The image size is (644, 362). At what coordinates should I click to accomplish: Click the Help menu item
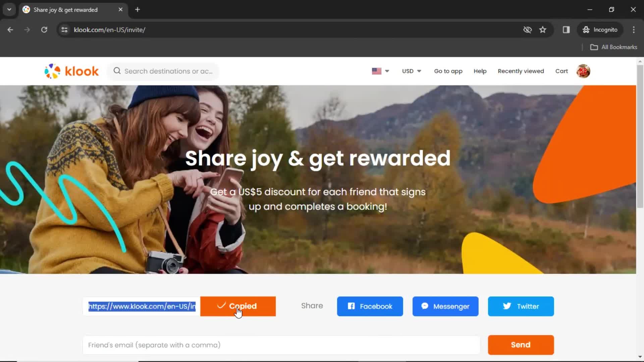coord(480,71)
